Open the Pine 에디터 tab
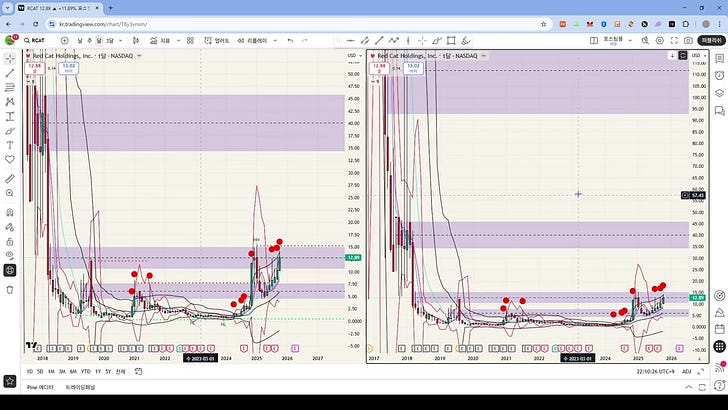728x410 pixels. (40, 387)
